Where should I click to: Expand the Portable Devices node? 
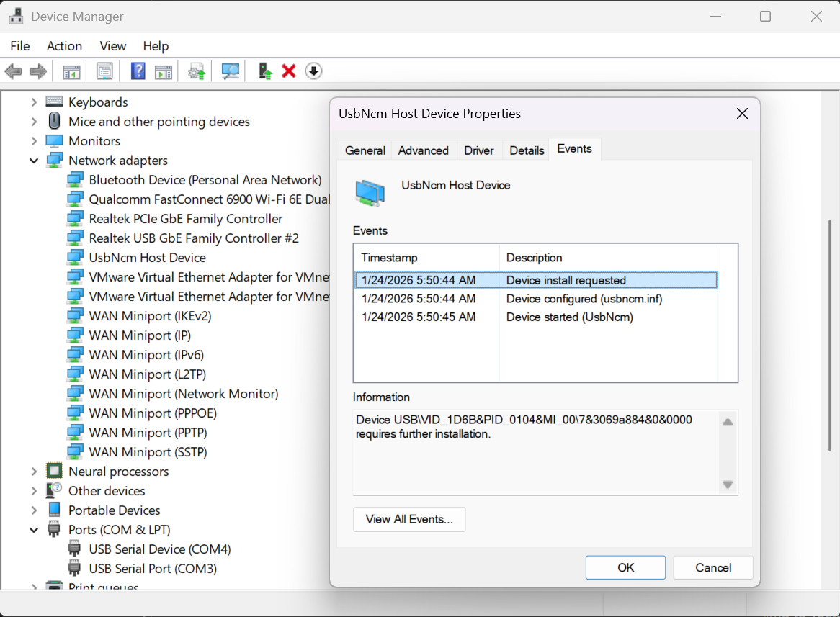point(34,510)
